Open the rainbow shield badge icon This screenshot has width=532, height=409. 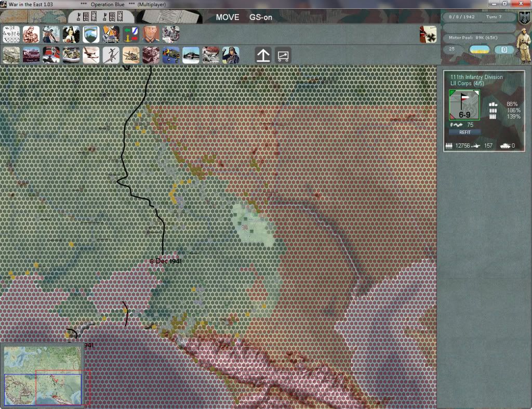coord(91,34)
